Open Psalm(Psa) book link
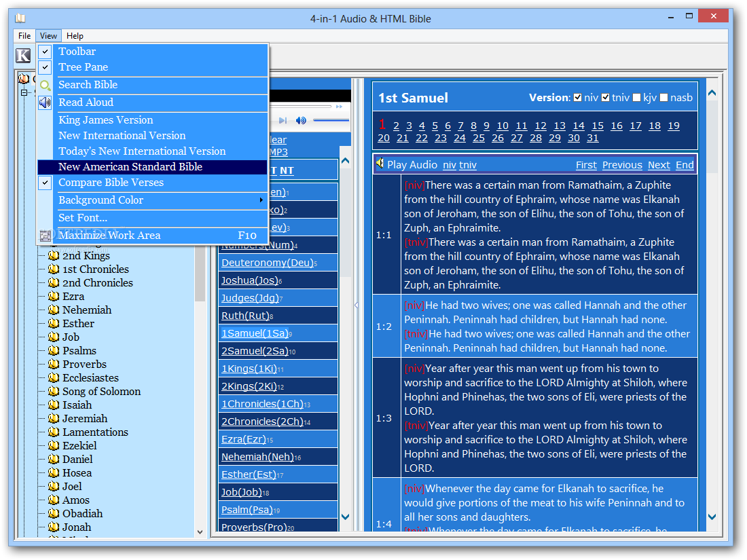The width and height of the screenshot is (747, 560). 247,510
